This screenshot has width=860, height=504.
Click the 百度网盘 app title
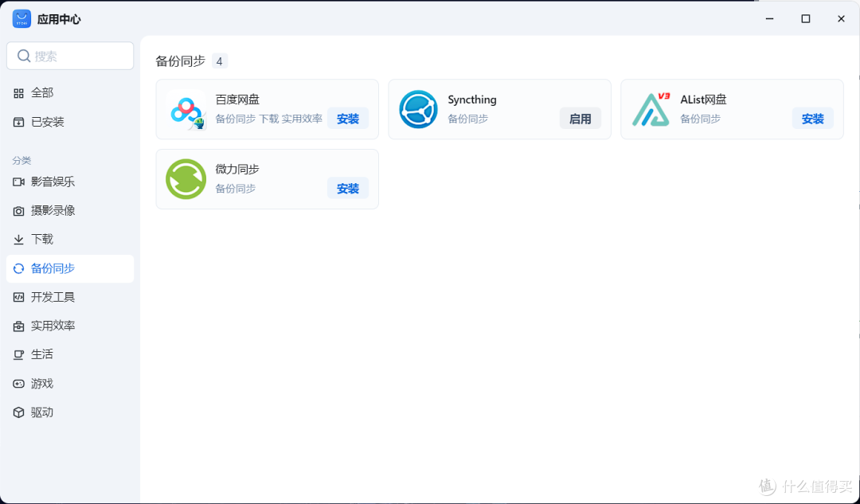tap(237, 100)
